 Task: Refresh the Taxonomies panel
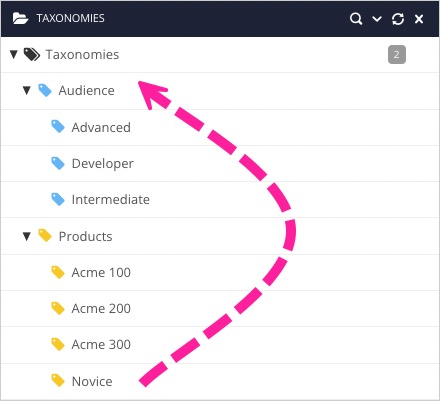(x=398, y=19)
